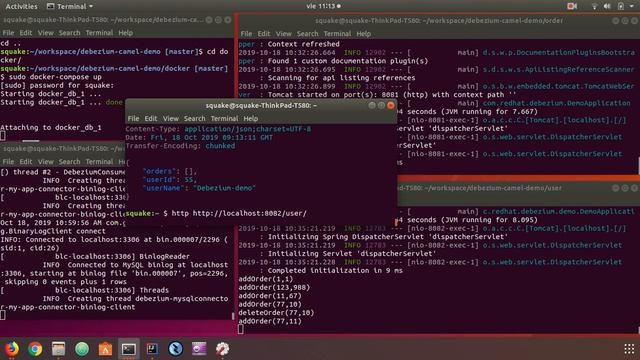Open Terminal menu in docker terminal window
Screen dimensions: 640x360
pos(99,33)
